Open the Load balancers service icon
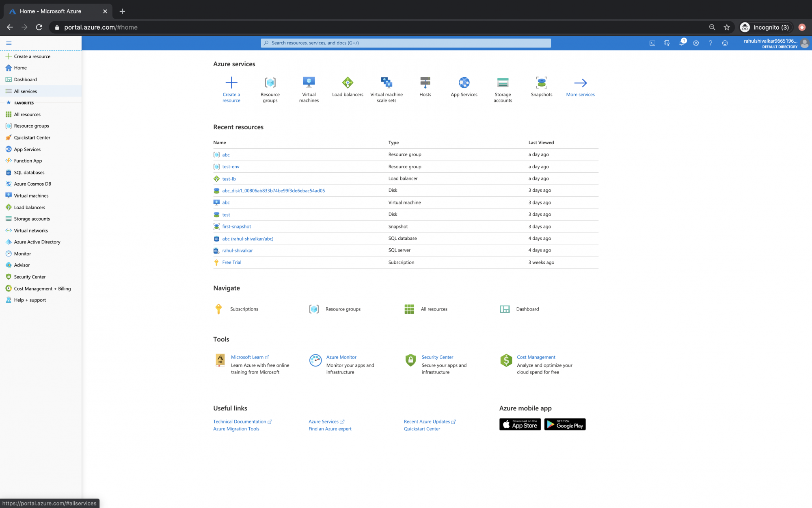This screenshot has height=508, width=812. [348, 82]
